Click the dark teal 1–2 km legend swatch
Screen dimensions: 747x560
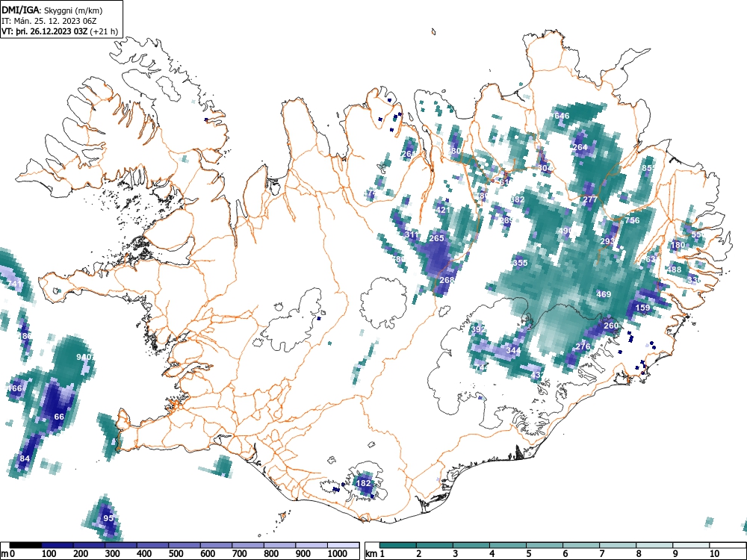coord(398,545)
